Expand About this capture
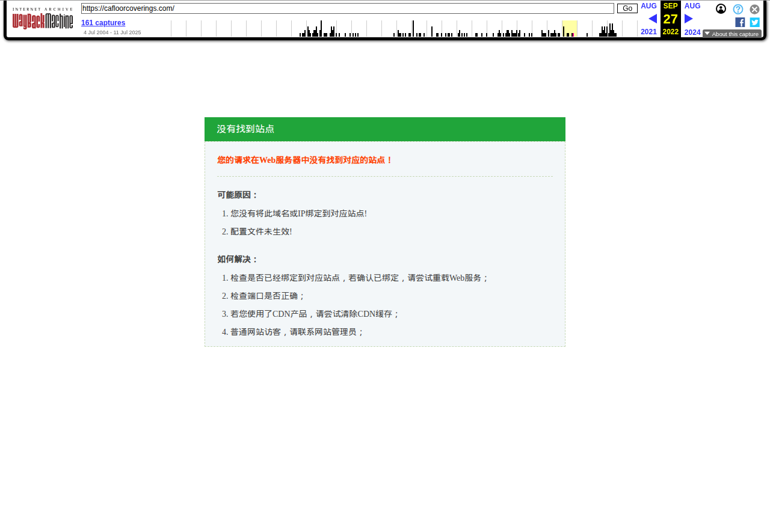Viewport: 770px width, 532px height. 731,34
